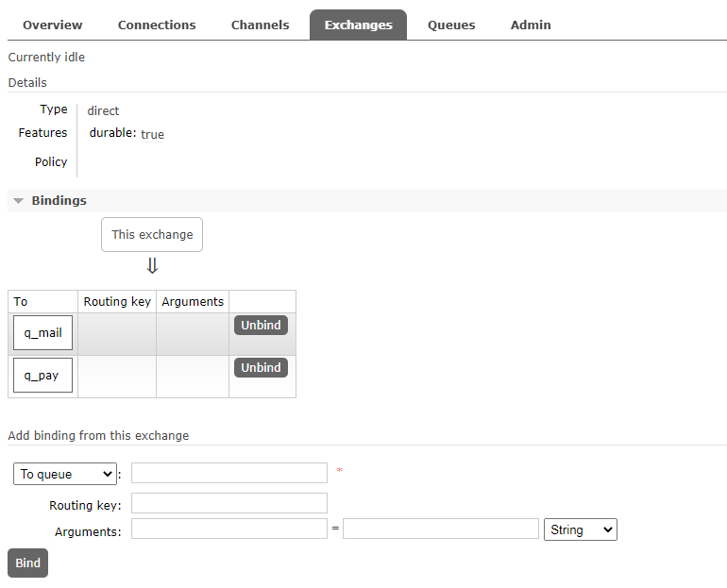Switch to the Connections tab
Viewport: 727px width, 588px height.
[x=157, y=25]
